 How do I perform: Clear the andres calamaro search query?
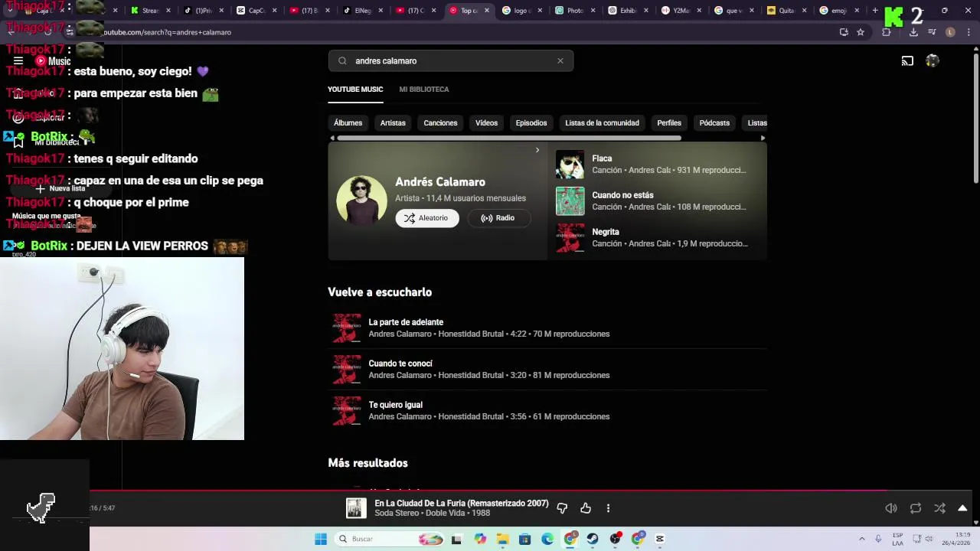click(x=560, y=61)
